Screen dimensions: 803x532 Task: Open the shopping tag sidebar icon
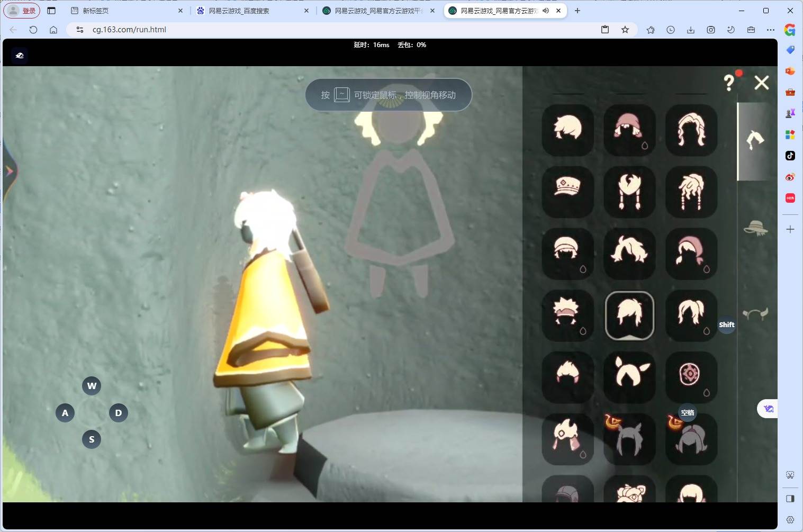pos(790,50)
